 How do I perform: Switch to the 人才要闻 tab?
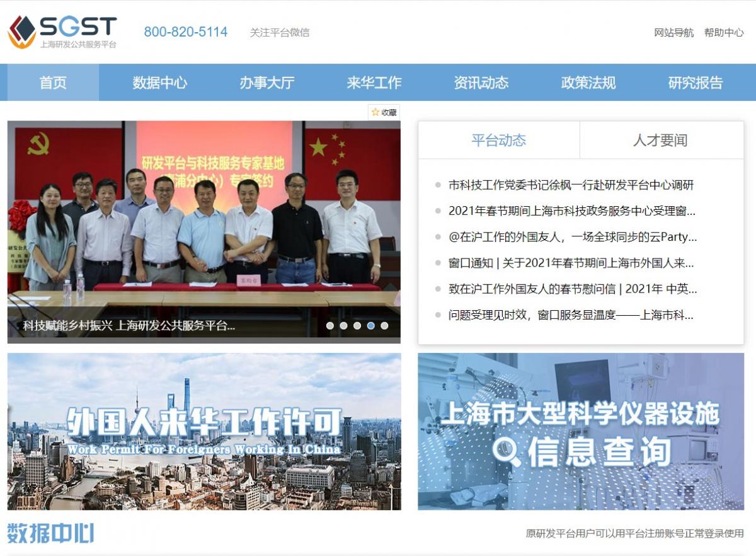click(660, 141)
